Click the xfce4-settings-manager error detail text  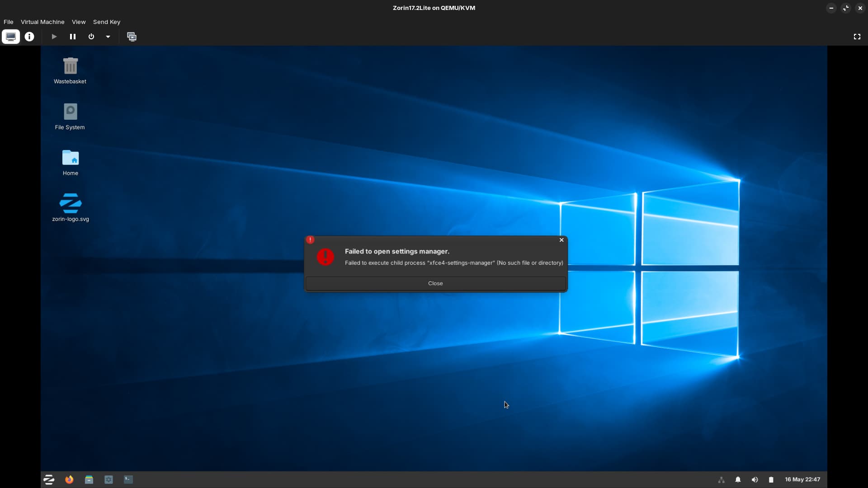454,263
